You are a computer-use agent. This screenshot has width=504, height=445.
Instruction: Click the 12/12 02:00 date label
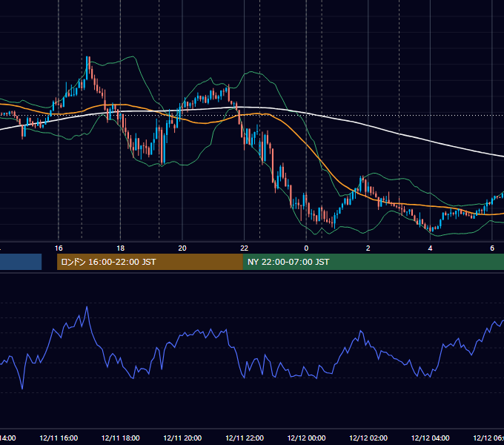(x=368, y=438)
